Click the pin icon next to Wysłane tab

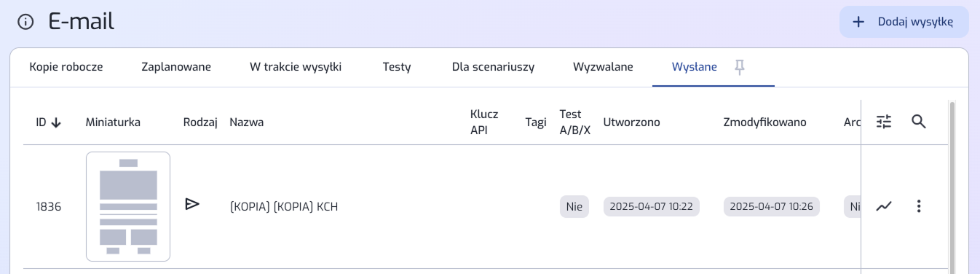(740, 67)
